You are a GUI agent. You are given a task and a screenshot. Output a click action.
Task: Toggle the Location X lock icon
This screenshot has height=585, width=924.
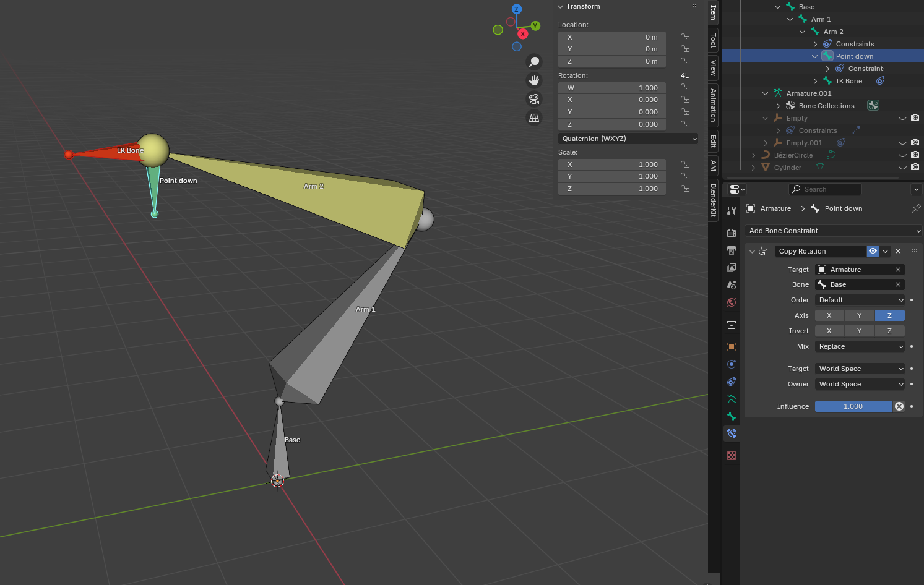[x=685, y=37]
